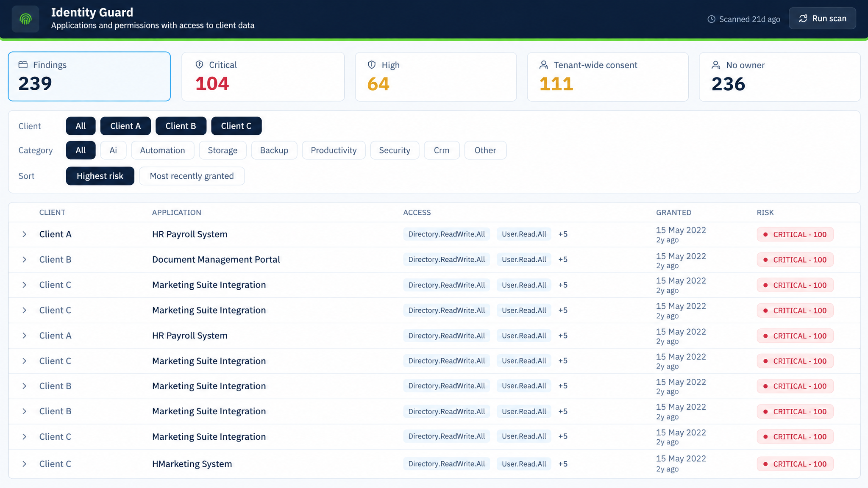The image size is (868, 488).
Task: Expand the HMarketing System row
Action: [24, 464]
